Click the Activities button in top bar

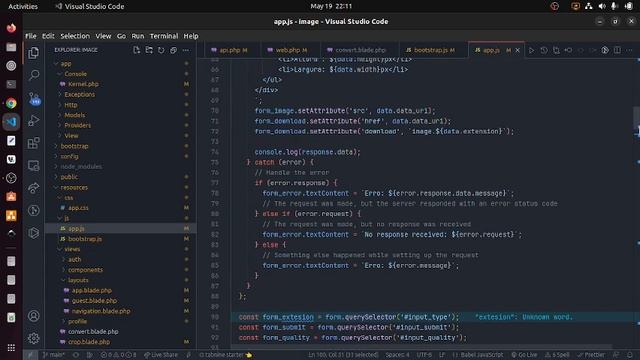click(x=23, y=6)
